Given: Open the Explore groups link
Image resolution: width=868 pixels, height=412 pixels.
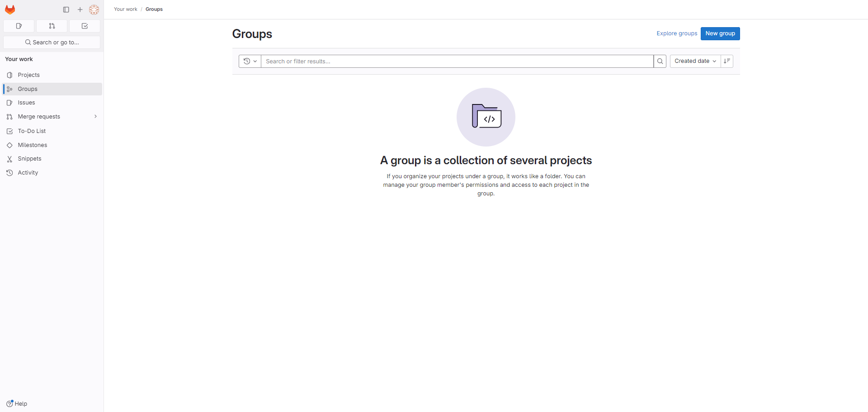Looking at the screenshot, I should point(677,33).
